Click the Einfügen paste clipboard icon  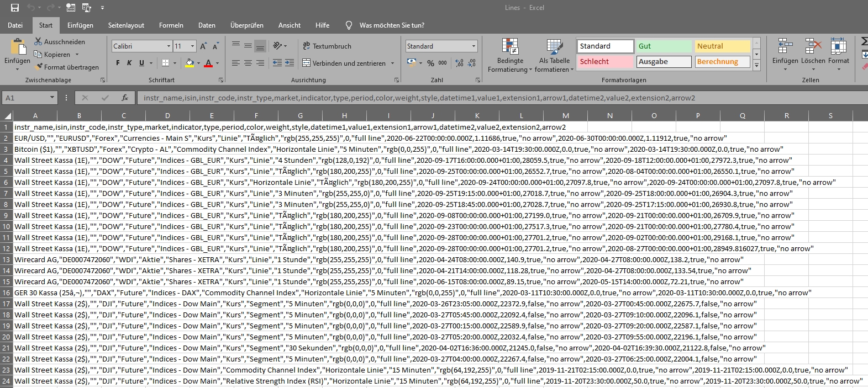(x=18, y=46)
